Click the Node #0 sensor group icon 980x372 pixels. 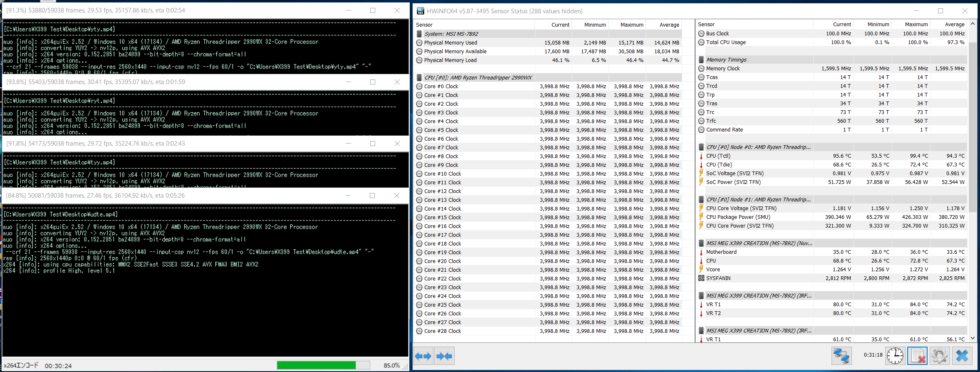click(701, 147)
